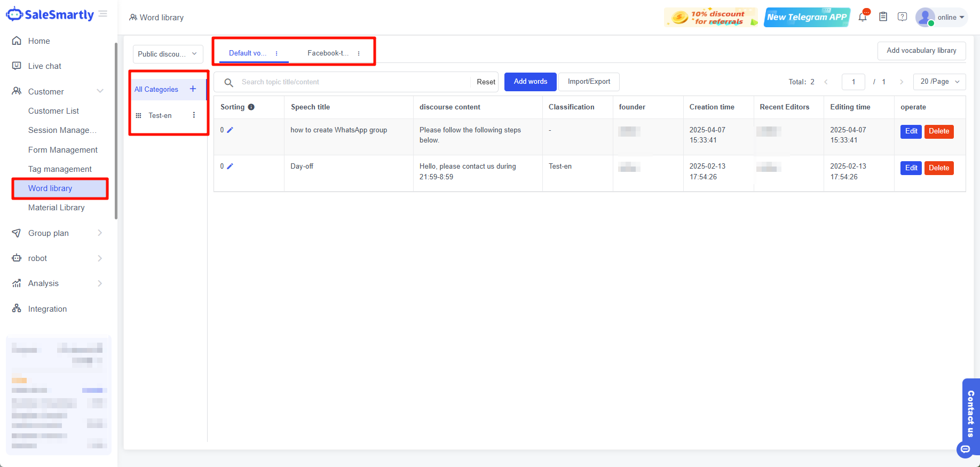Select the Test-en category
This screenshot has width=980, height=467.
[x=160, y=116]
